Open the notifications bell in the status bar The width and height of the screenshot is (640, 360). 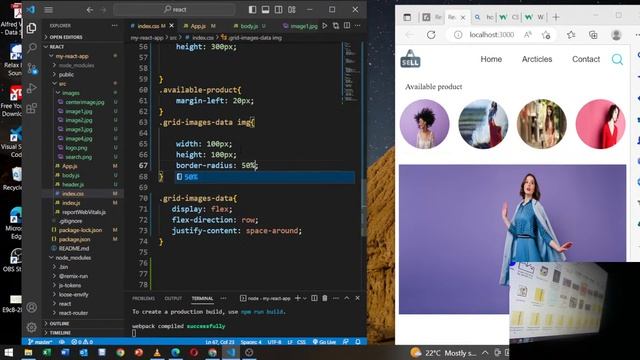tap(358, 342)
